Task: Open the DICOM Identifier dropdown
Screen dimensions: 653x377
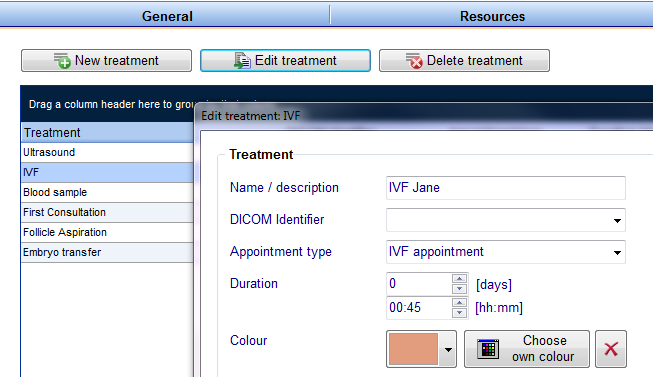Action: [617, 220]
